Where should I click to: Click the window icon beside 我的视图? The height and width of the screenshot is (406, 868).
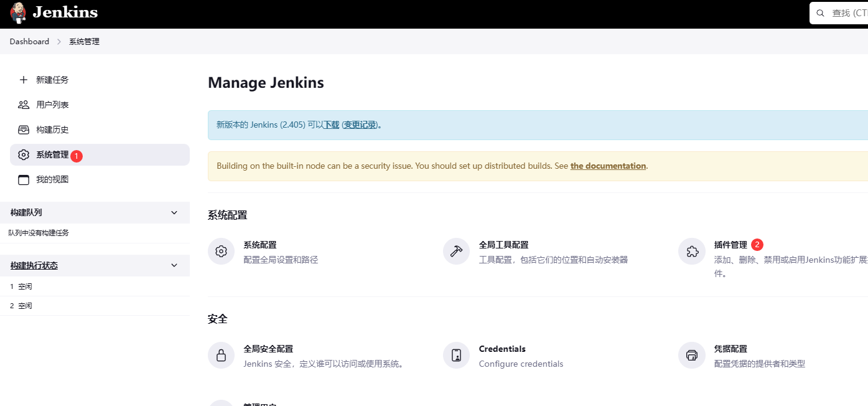click(24, 179)
